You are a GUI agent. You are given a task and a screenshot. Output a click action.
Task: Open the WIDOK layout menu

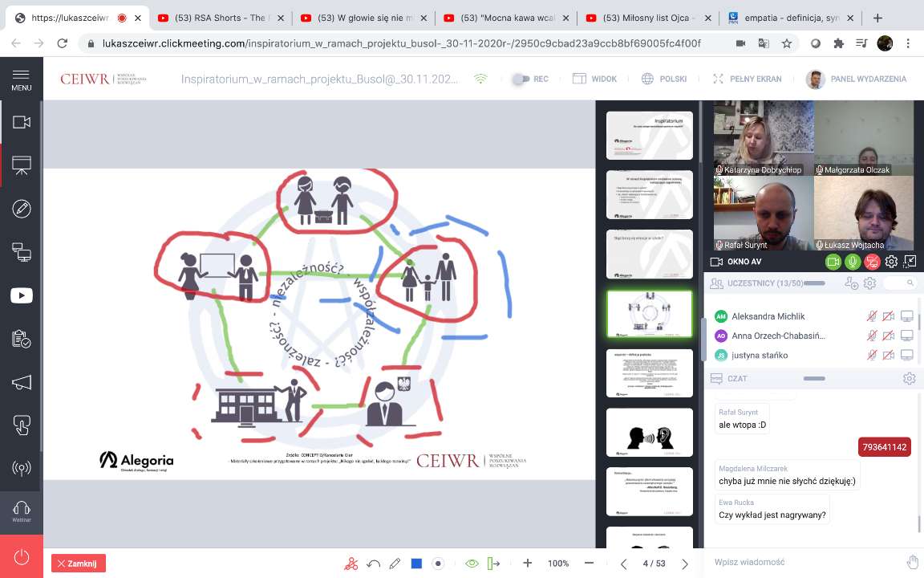pos(594,79)
